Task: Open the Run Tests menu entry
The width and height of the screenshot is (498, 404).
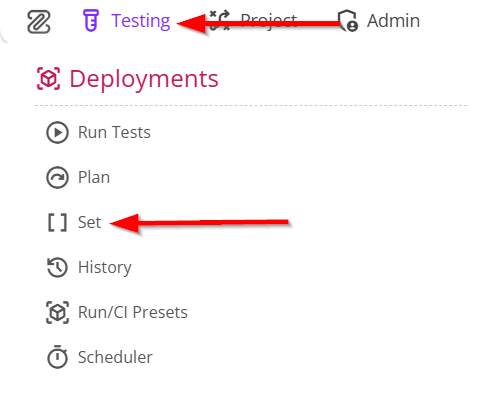Action: pos(98,132)
